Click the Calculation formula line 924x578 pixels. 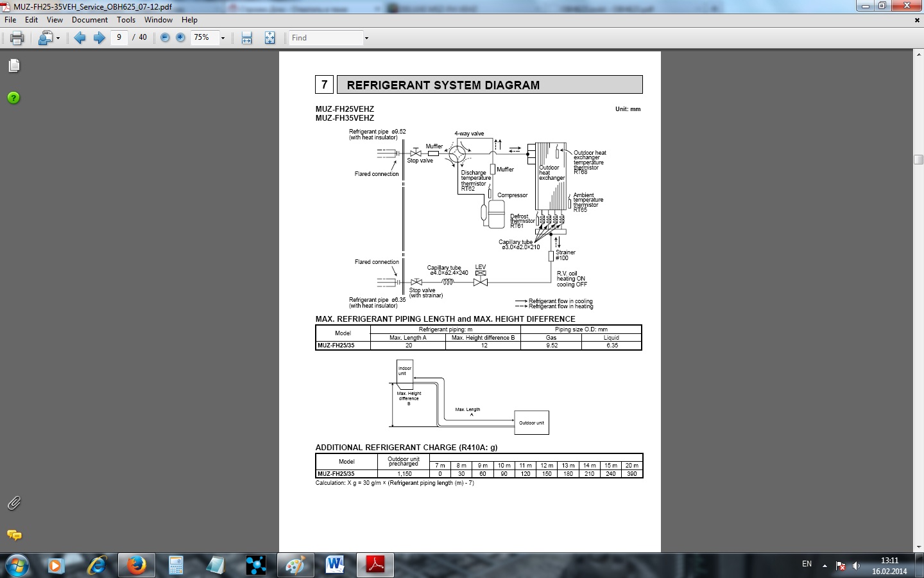(395, 483)
